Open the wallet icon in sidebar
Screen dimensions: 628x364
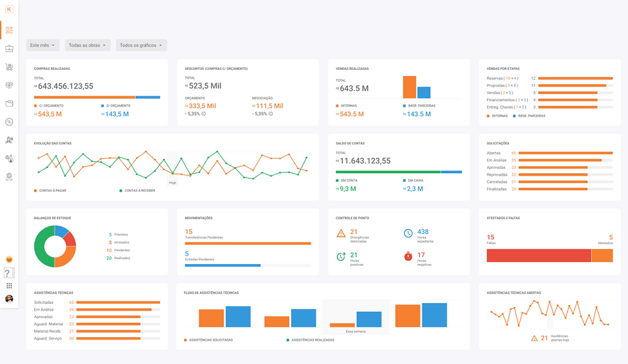[9, 103]
